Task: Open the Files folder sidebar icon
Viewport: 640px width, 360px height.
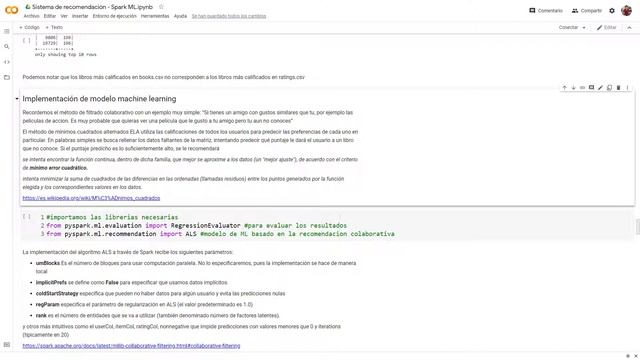Action: pyautogui.click(x=7, y=77)
